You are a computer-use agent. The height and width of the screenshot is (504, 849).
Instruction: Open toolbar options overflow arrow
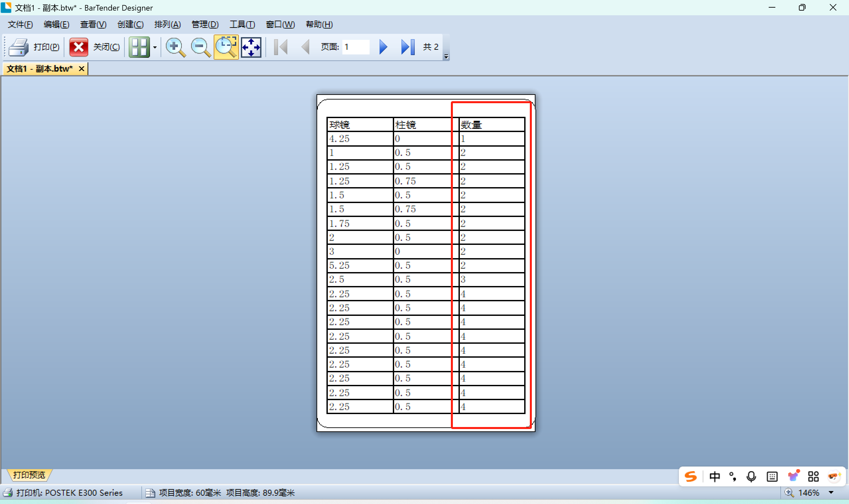click(x=446, y=57)
